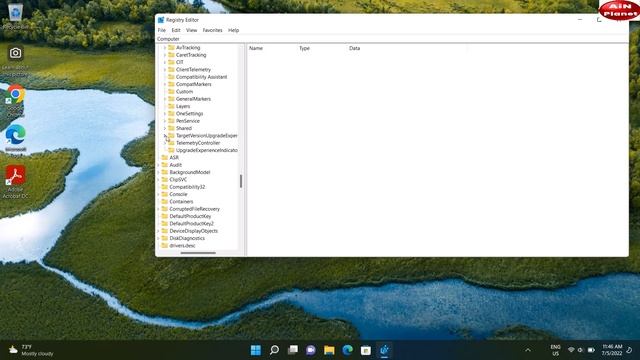Image resolution: width=640 pixels, height=360 pixels.
Task: Select the CorruptedFileRecovery key
Action: click(x=194, y=209)
